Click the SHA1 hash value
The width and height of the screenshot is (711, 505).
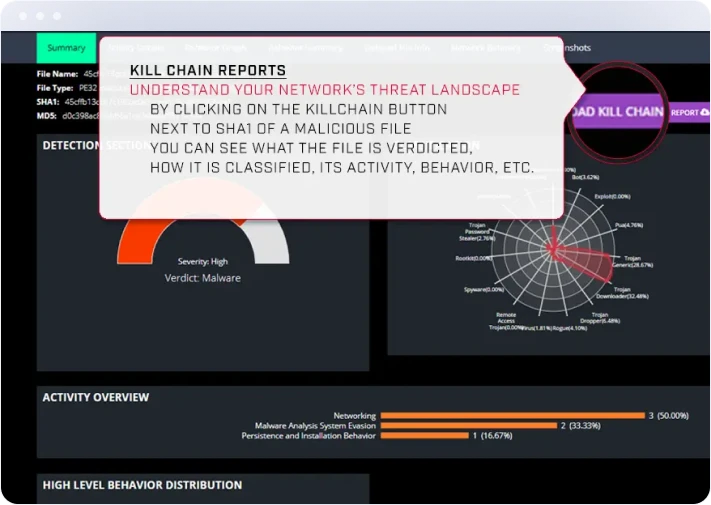point(82,101)
